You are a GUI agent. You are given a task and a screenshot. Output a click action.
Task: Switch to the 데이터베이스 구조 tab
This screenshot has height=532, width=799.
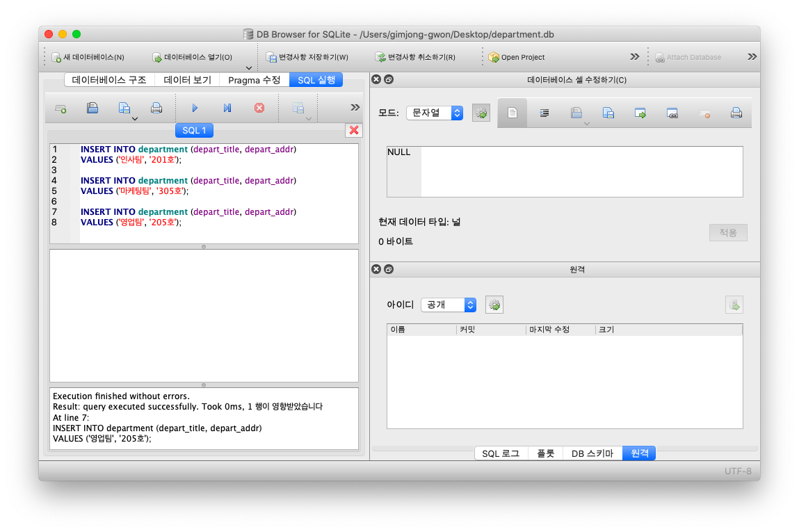click(109, 80)
